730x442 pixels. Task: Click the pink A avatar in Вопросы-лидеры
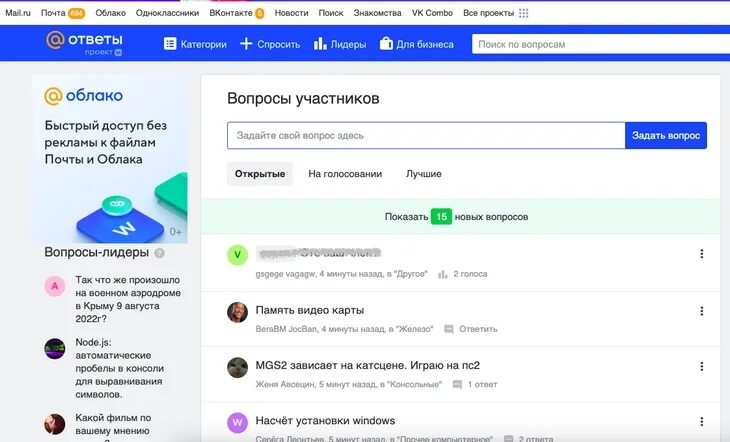click(54, 286)
